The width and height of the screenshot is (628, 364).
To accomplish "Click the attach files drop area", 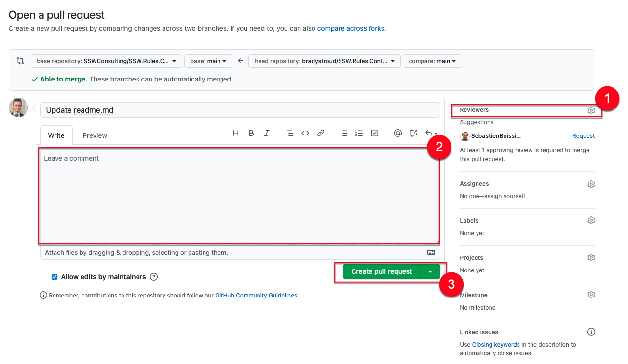I will pos(240,252).
